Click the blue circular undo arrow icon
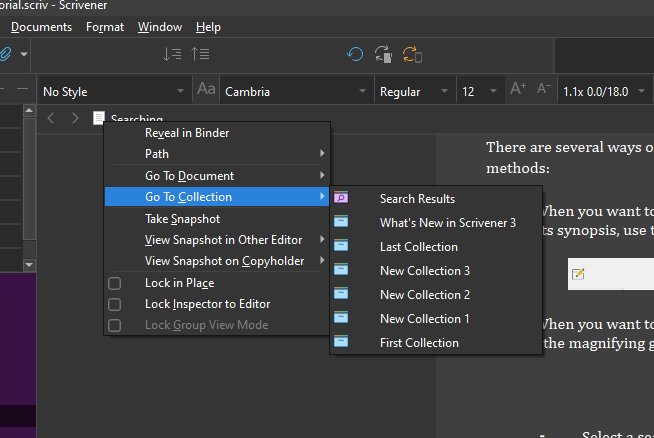 (x=355, y=54)
